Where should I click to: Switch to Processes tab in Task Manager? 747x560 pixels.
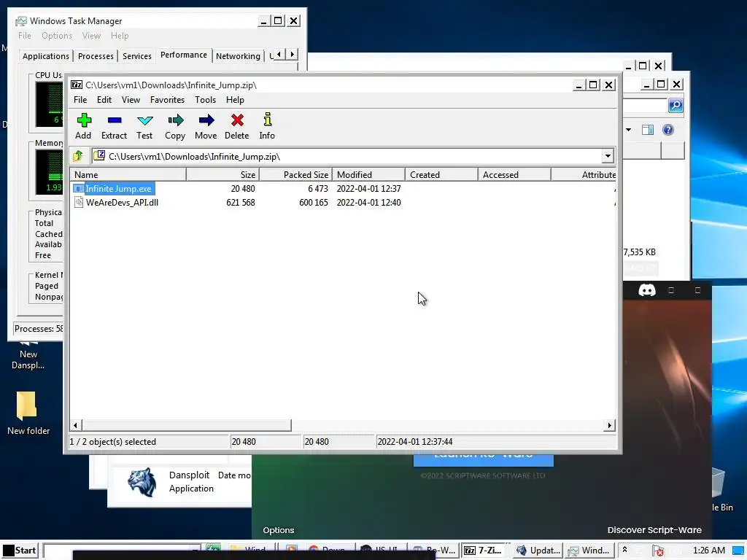[x=96, y=56]
